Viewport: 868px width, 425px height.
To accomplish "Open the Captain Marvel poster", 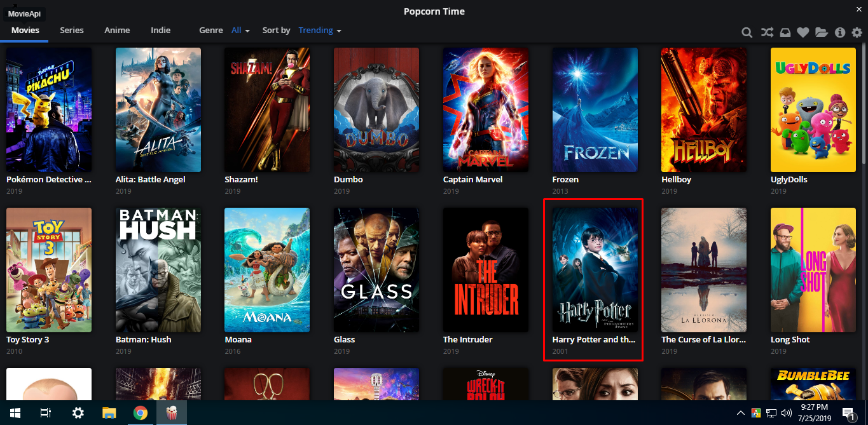I will (486, 110).
